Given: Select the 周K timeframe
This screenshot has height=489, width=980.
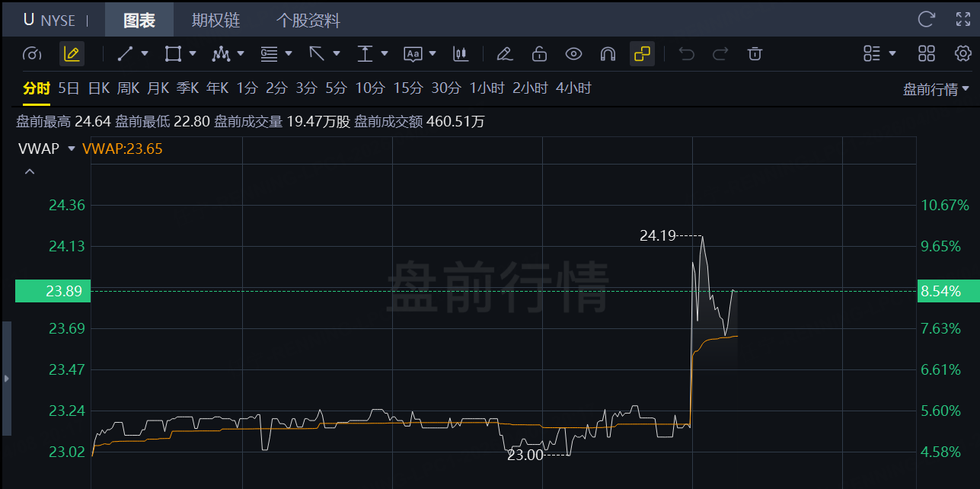Looking at the screenshot, I should click(128, 88).
